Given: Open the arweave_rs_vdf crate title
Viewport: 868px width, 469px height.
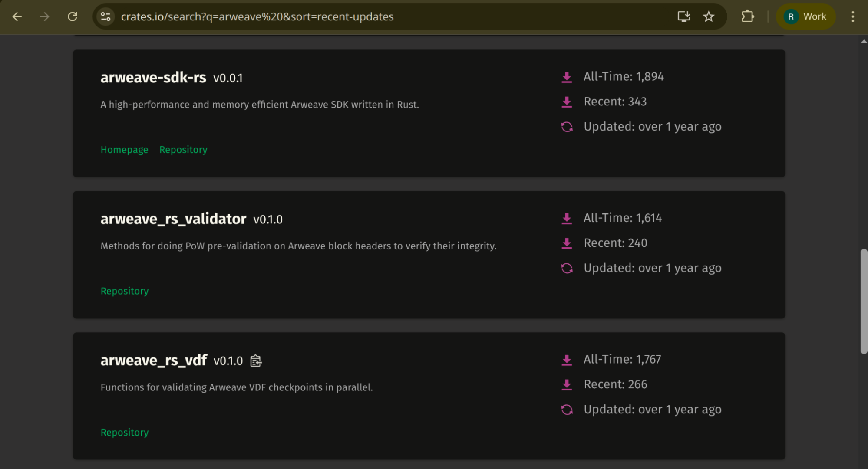Looking at the screenshot, I should [x=154, y=361].
